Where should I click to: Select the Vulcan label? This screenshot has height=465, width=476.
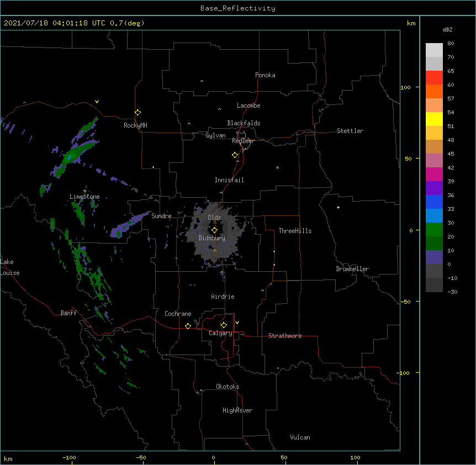300,437
